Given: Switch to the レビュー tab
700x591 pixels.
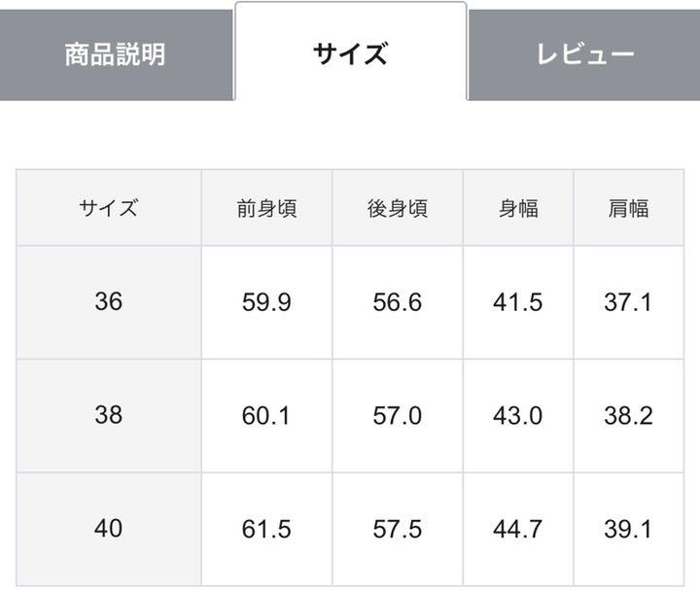Looking at the screenshot, I should point(584,54).
